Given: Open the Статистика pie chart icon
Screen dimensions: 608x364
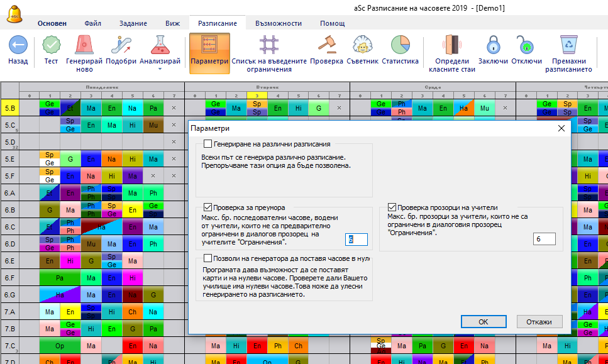Looking at the screenshot, I should [400, 46].
